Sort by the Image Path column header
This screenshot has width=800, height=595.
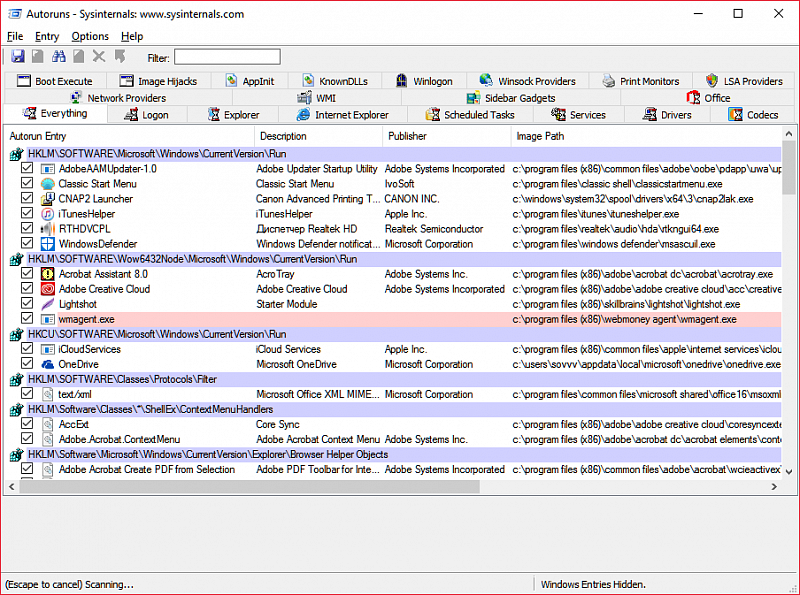click(540, 136)
